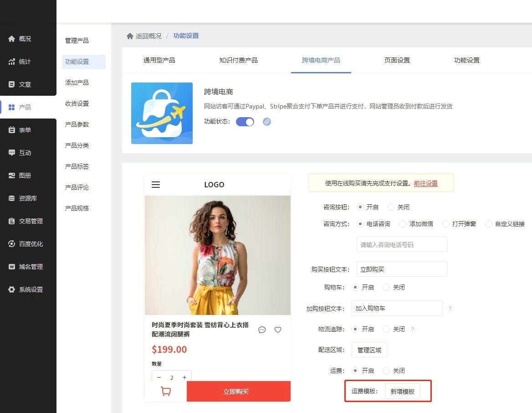
Task: Disable the 跨境电商 功能状态 toggle
Action: [245, 122]
